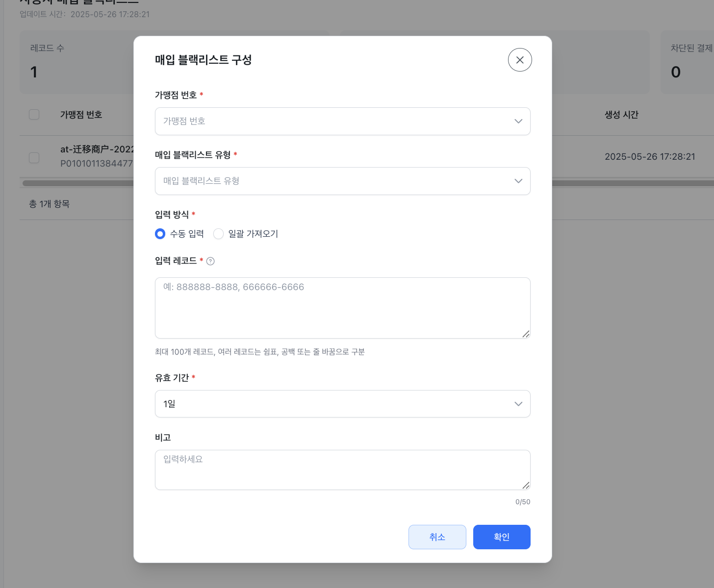Click the chevron in 매입 블랙리스트 유형 field
The width and height of the screenshot is (714, 588).
(x=518, y=181)
